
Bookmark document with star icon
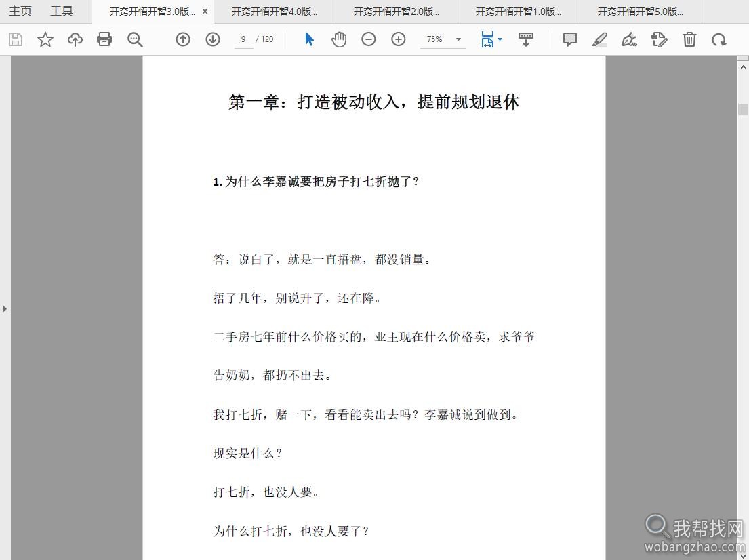pyautogui.click(x=45, y=39)
